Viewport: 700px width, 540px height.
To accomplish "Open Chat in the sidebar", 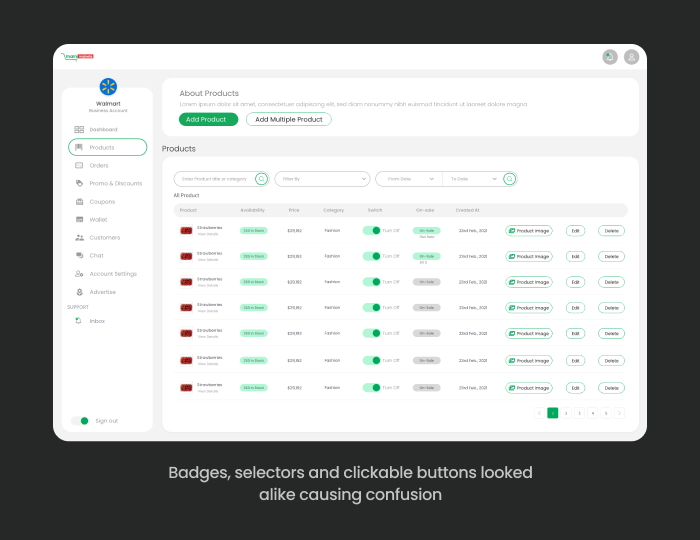I will pos(96,255).
